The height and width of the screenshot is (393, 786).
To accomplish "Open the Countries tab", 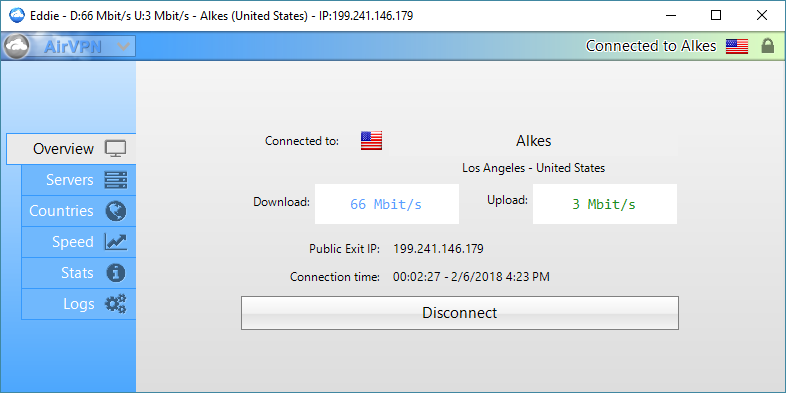I will pyautogui.click(x=79, y=211).
